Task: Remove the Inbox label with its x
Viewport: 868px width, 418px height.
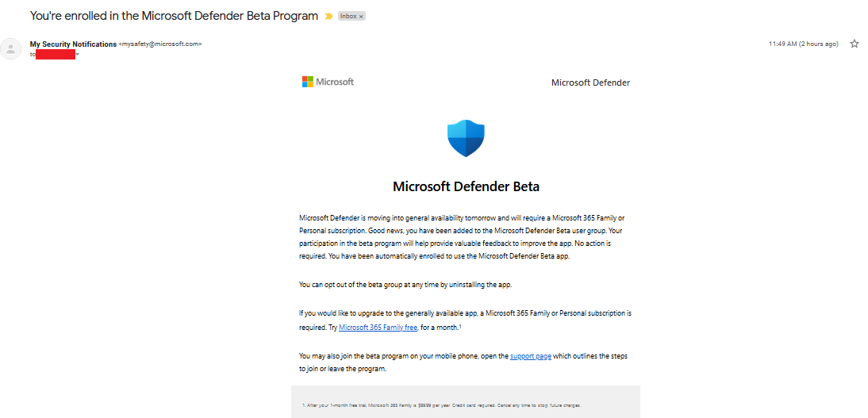Action: click(361, 16)
